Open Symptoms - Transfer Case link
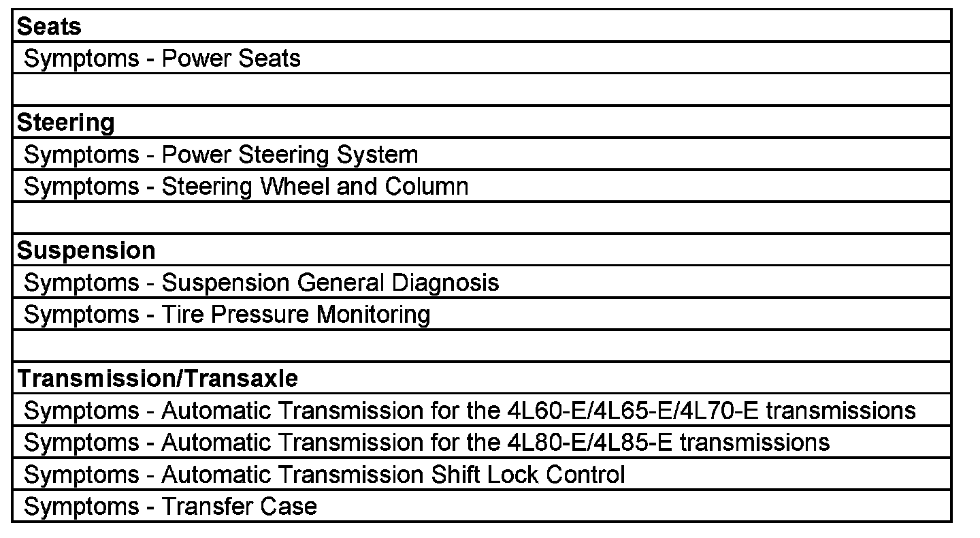980x538 pixels. point(170,507)
